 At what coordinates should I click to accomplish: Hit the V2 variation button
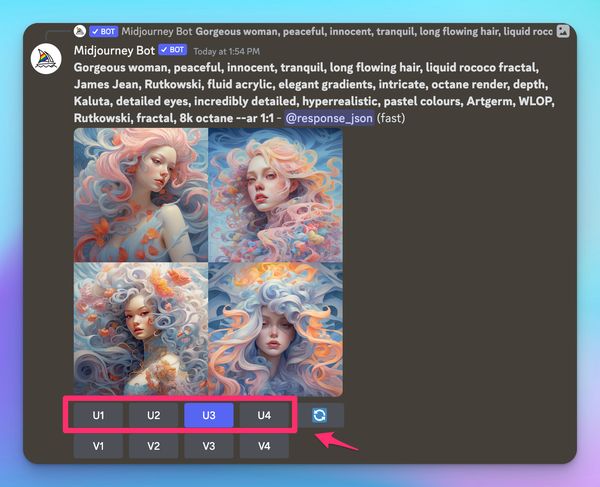154,446
